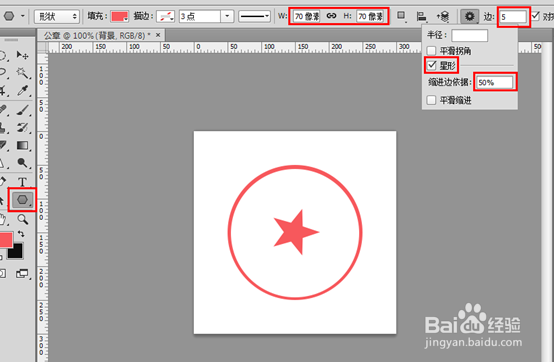Enable the 平滑拐角 checkbox
554x362 pixels.
tap(431, 51)
